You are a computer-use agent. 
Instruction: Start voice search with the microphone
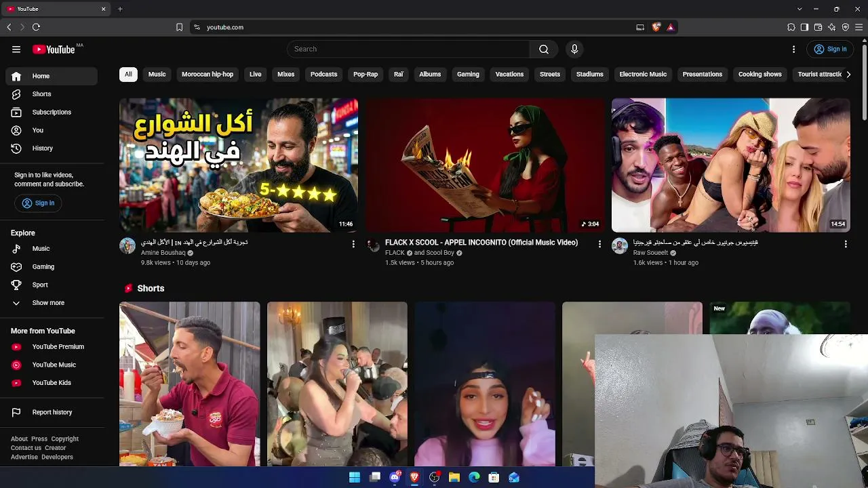574,49
